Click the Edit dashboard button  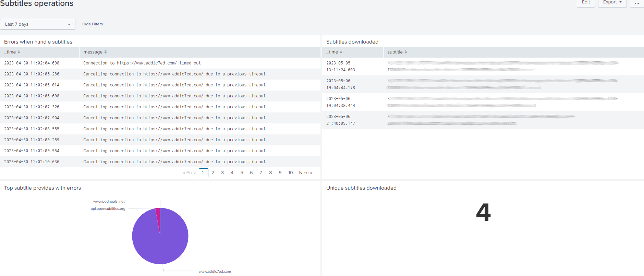(586, 2)
